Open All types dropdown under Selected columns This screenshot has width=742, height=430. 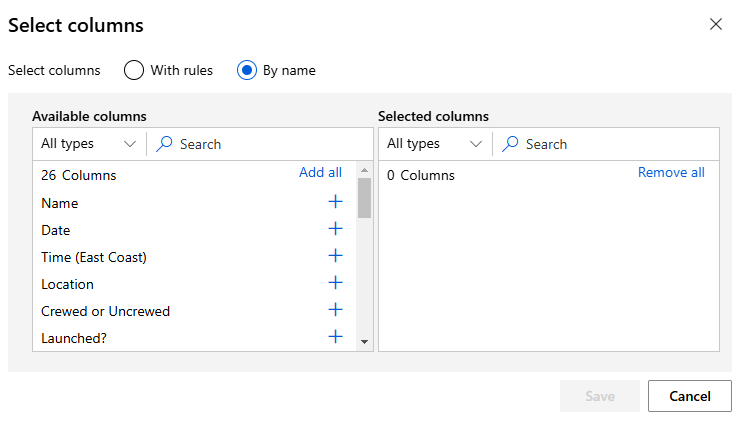[x=435, y=143]
